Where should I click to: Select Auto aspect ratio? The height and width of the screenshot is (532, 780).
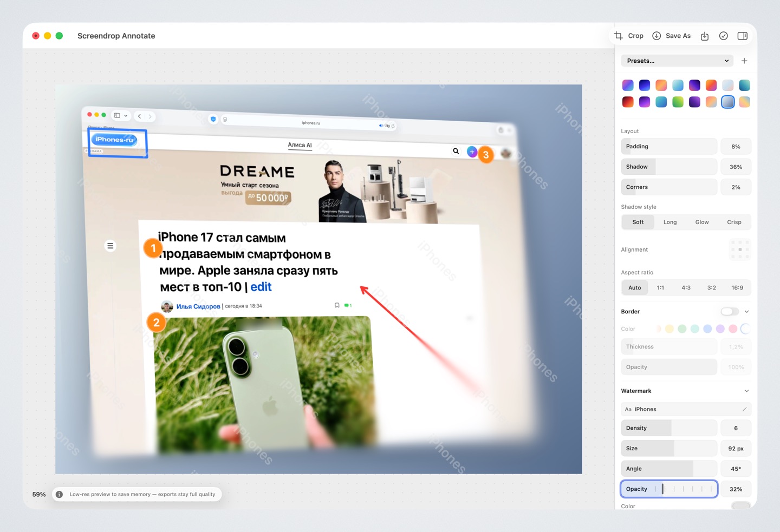(635, 287)
